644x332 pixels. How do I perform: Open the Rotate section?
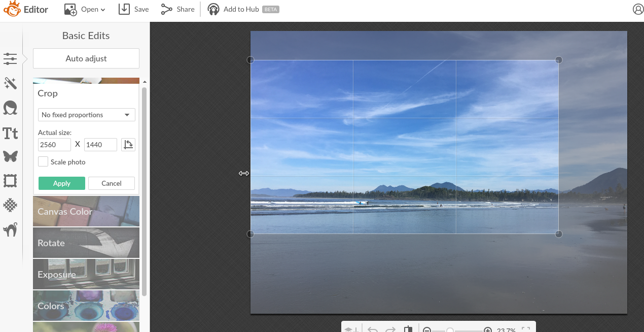pyautogui.click(x=86, y=243)
